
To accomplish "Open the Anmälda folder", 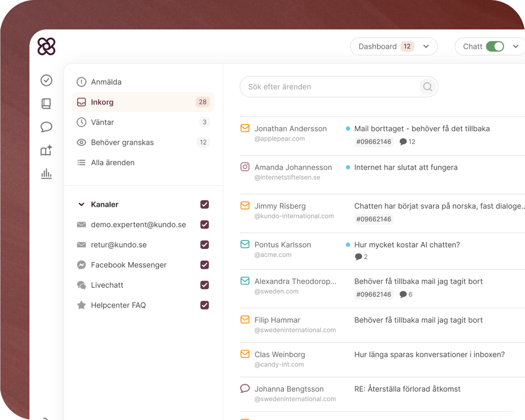I will coord(143,82).
